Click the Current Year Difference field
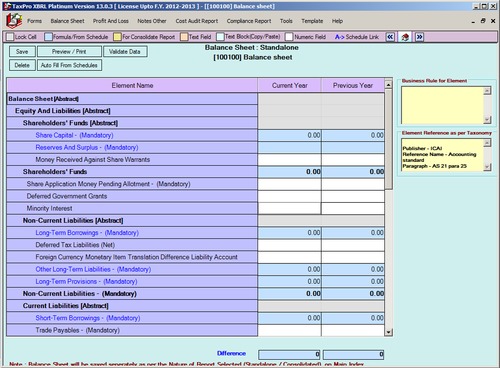This screenshot has height=368, width=500. 289,354
